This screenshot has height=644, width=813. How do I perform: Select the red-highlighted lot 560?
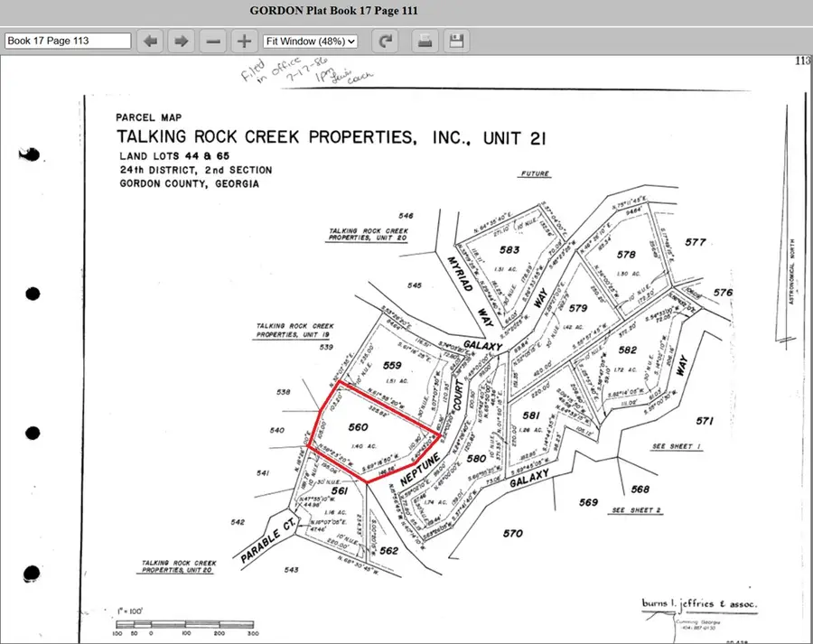pyautogui.click(x=359, y=426)
